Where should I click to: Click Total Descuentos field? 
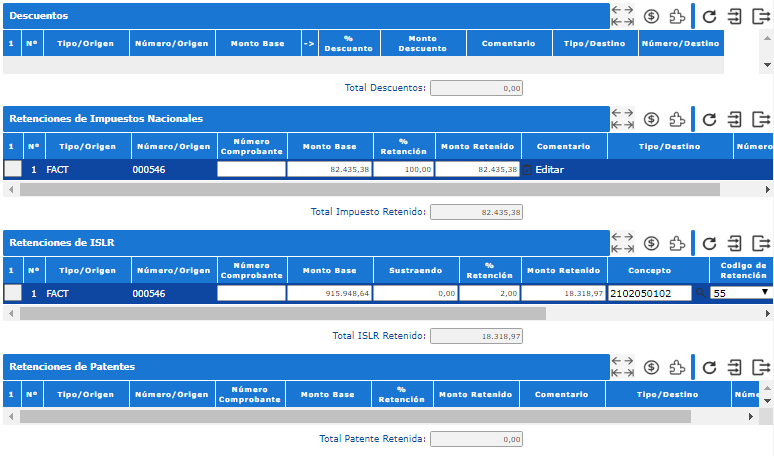click(476, 88)
